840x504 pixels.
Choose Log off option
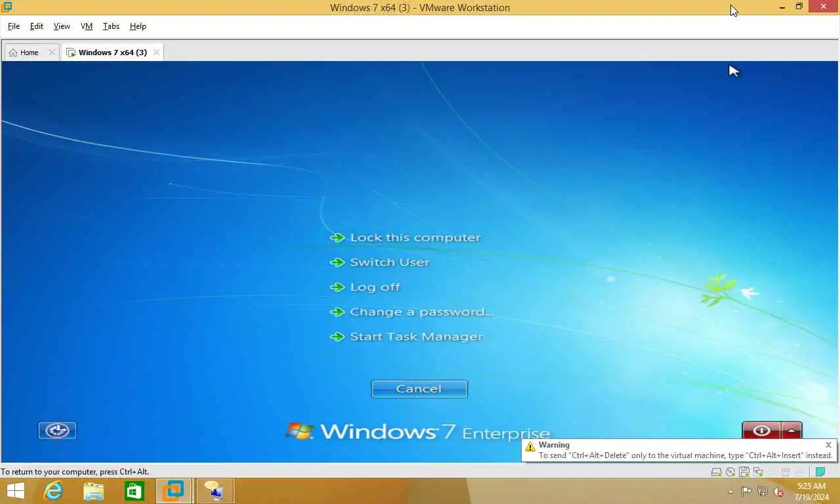[x=375, y=287]
